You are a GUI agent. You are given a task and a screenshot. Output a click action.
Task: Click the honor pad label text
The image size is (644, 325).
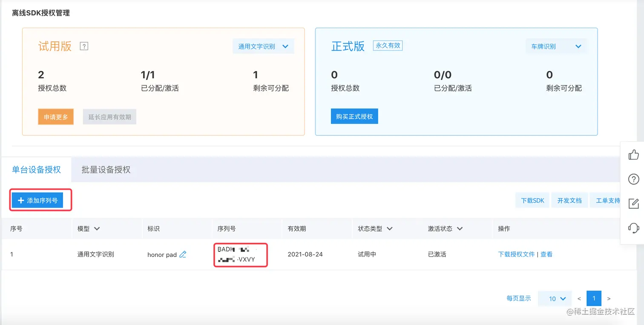click(162, 255)
